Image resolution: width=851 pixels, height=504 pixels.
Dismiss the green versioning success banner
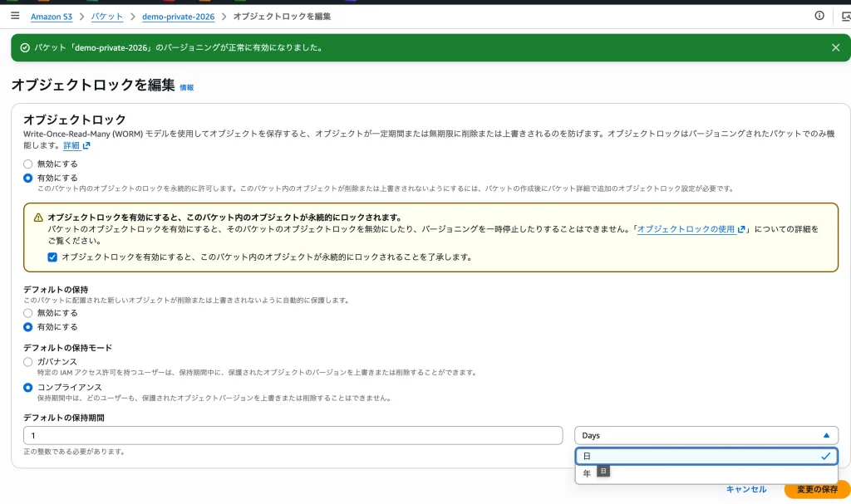coord(835,47)
